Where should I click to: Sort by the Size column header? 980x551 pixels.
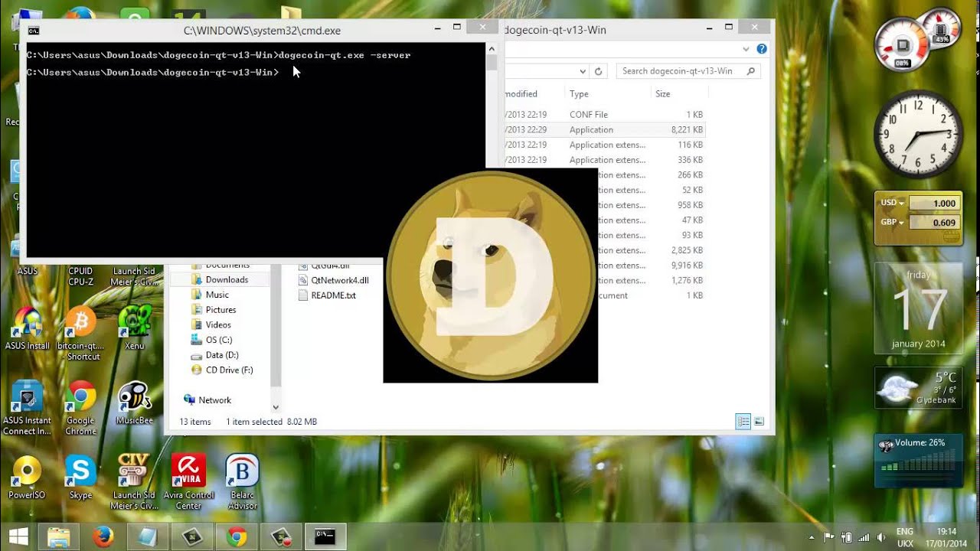(x=662, y=94)
